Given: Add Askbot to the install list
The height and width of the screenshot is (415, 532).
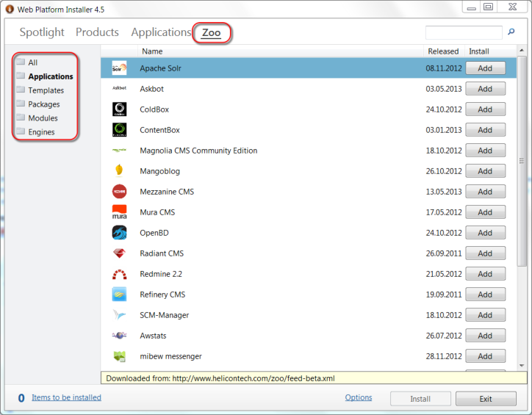Looking at the screenshot, I should coord(485,89).
